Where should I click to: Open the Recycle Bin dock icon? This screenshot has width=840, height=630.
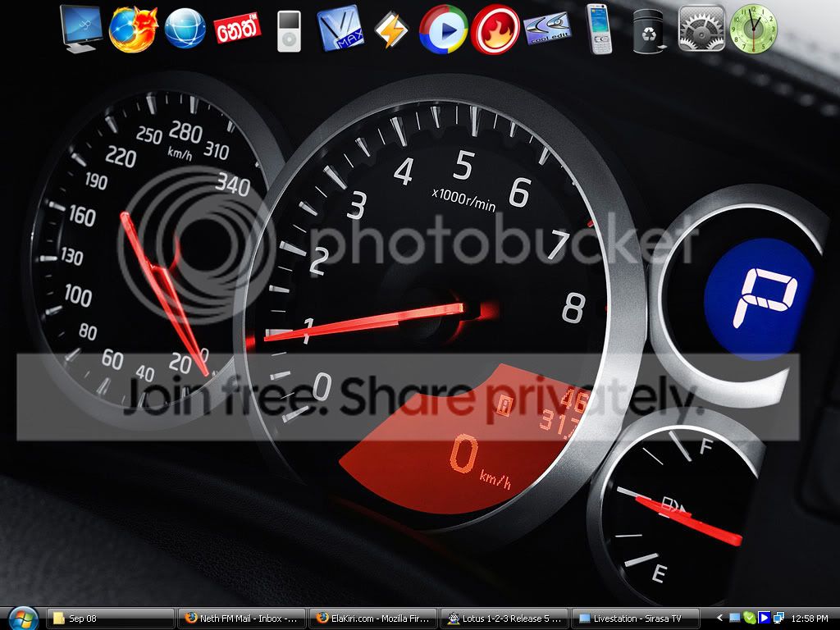click(650, 31)
